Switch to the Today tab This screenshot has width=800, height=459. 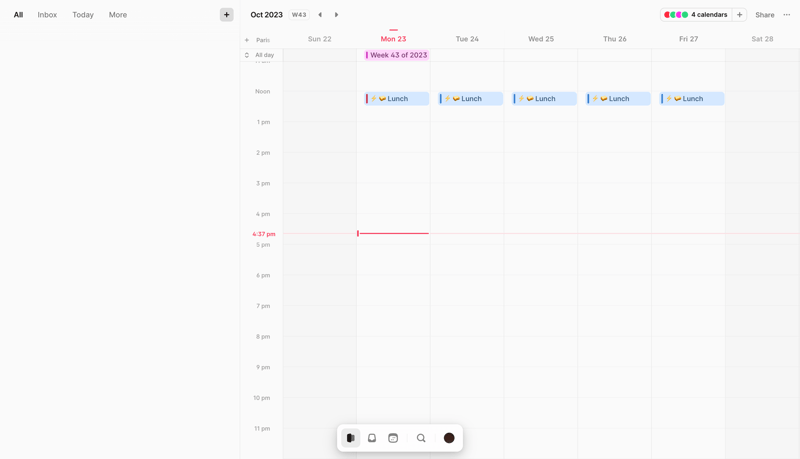pos(83,15)
